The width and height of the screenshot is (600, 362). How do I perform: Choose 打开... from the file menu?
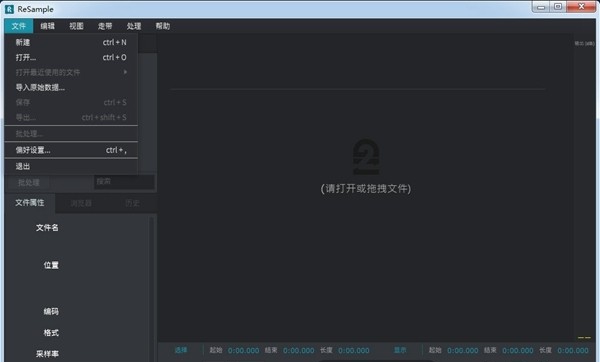tap(71, 57)
